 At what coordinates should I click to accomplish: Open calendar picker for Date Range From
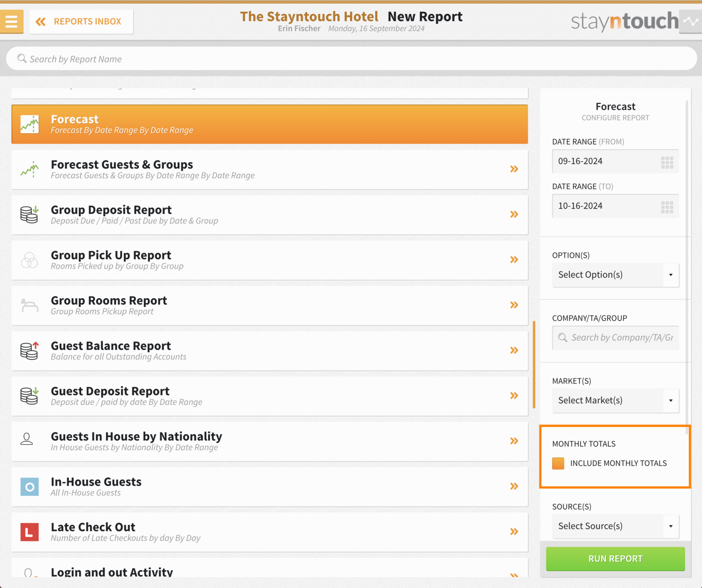point(667,162)
